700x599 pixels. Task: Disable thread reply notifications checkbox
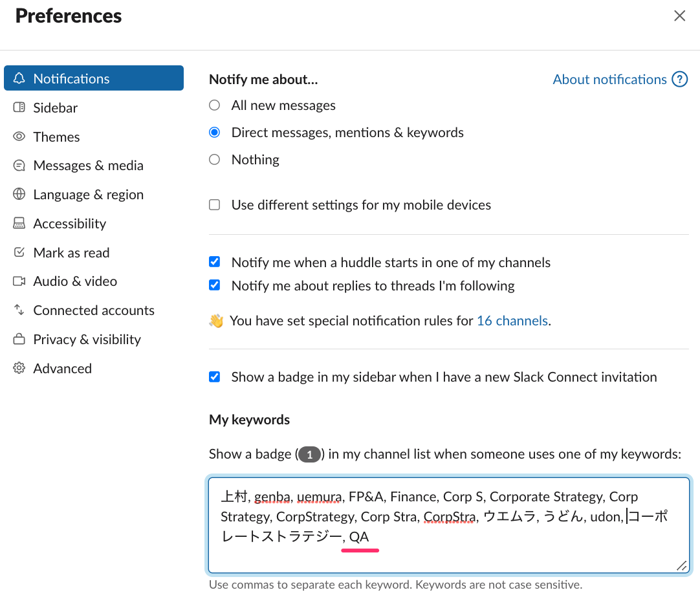[x=215, y=286]
